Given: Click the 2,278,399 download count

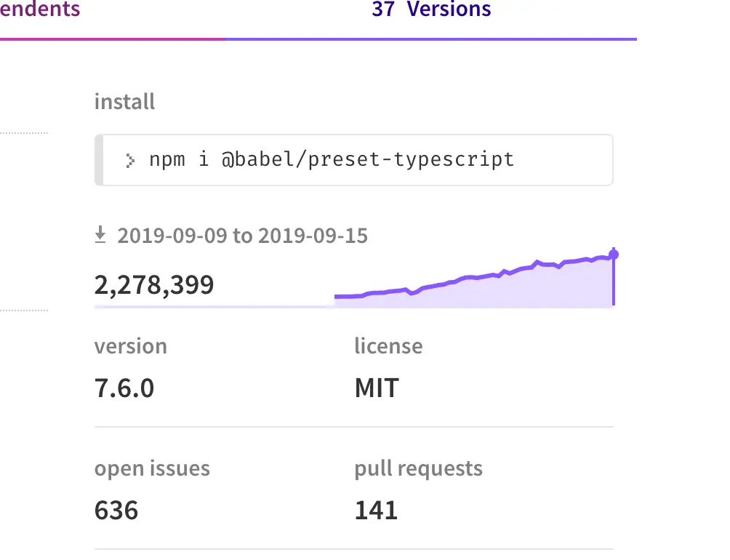Looking at the screenshot, I should [154, 284].
